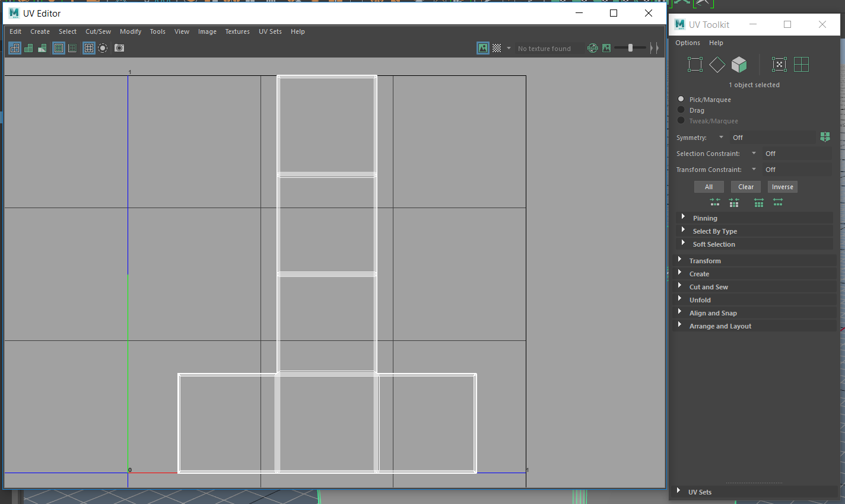845x504 pixels.
Task: Select face selection mode cube icon
Action: [x=739, y=65]
